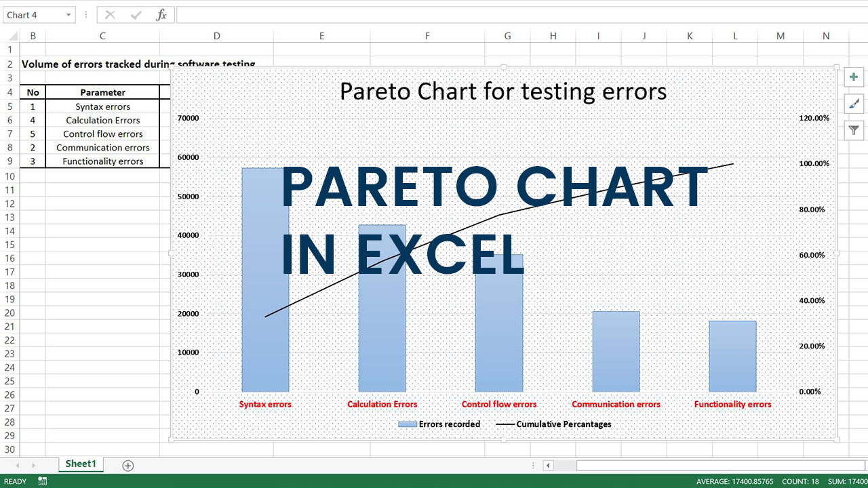Image resolution: width=868 pixels, height=488 pixels.
Task: Click the COUNT: 18 status bar entry
Action: tap(800, 481)
